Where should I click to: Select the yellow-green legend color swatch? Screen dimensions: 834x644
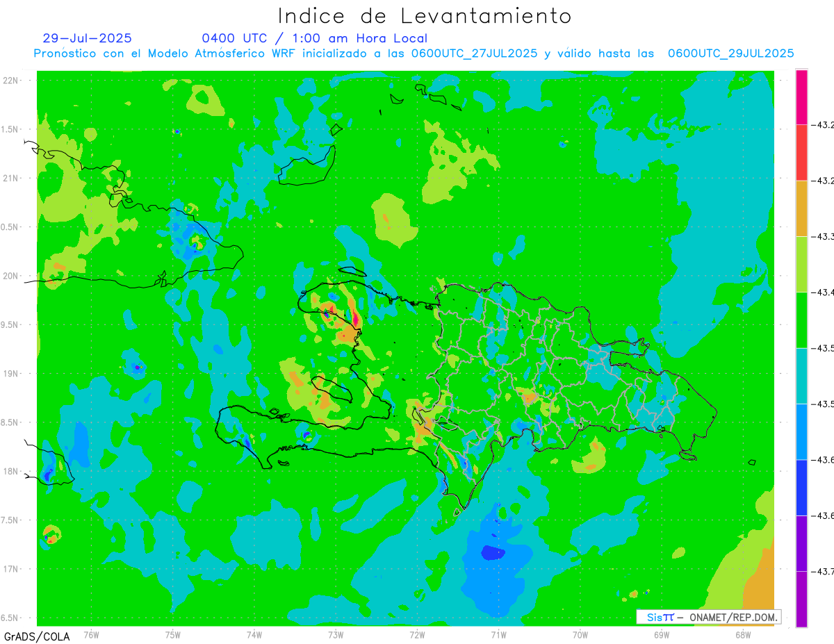(801, 265)
